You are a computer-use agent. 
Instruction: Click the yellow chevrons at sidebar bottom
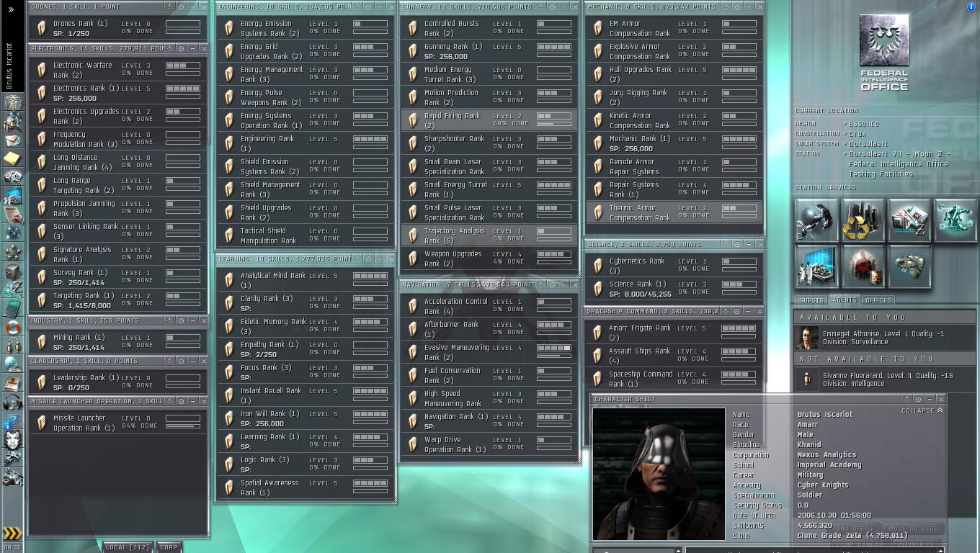12,534
